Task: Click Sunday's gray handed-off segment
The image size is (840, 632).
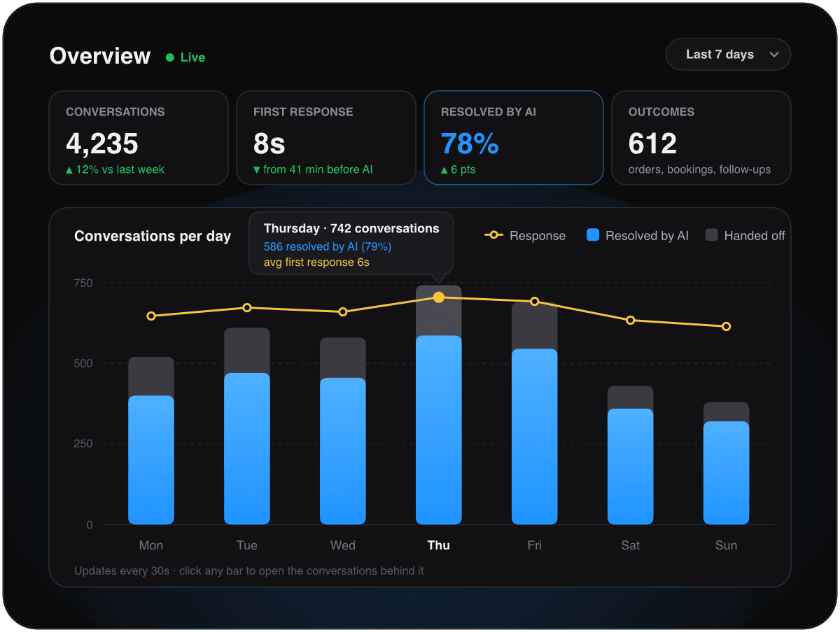Action: click(x=727, y=412)
